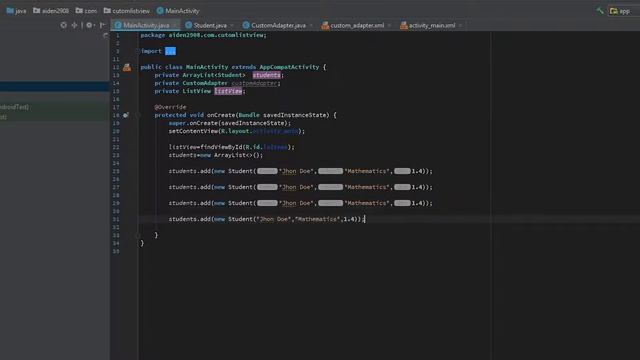
Task: Open the com folder breadcrumb
Action: click(x=86, y=11)
